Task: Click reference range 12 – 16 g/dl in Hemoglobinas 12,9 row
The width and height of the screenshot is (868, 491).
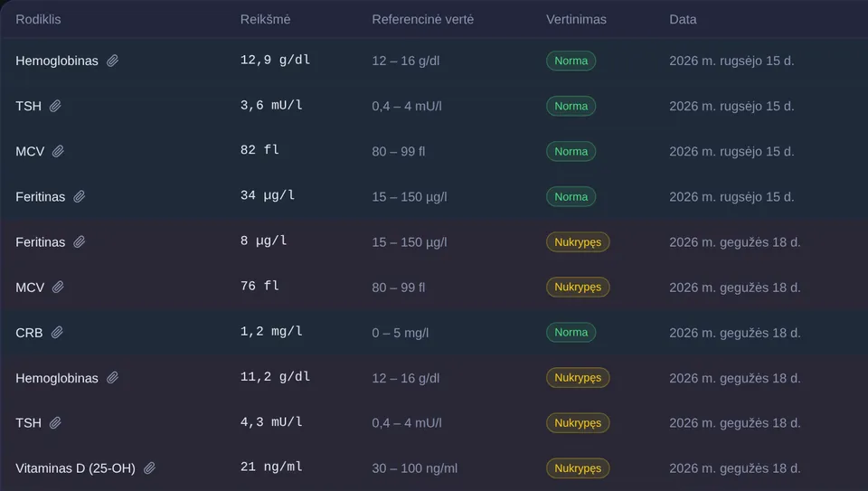Action: 406,61
